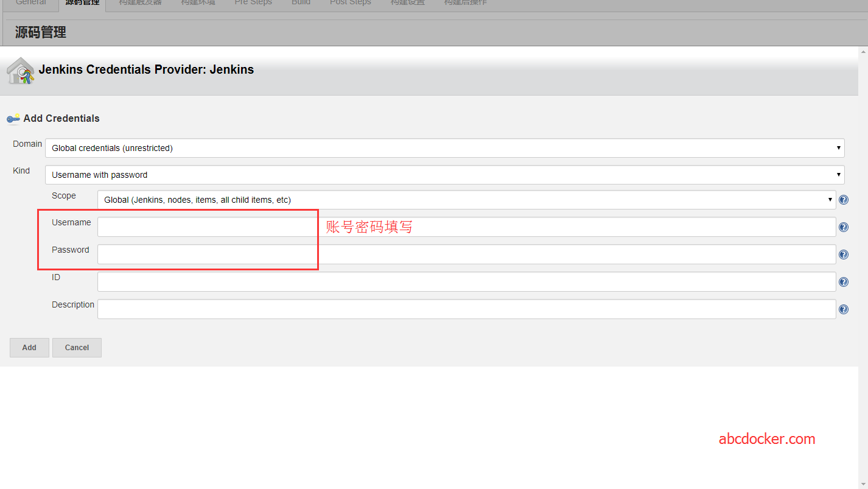Click the Cancel button
Viewport: 868px width, 489px height.
[77, 347]
